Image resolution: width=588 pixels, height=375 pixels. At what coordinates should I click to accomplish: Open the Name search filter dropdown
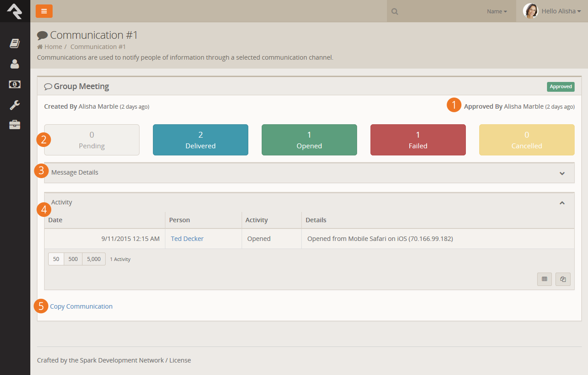(497, 12)
